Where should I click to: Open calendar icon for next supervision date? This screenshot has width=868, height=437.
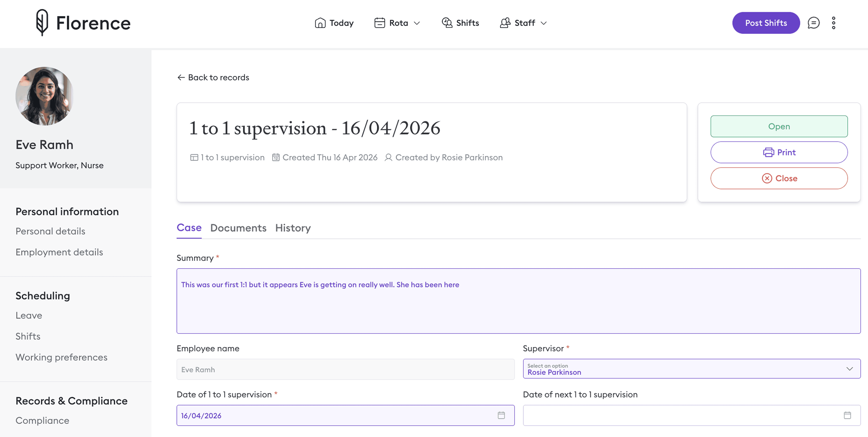point(847,415)
